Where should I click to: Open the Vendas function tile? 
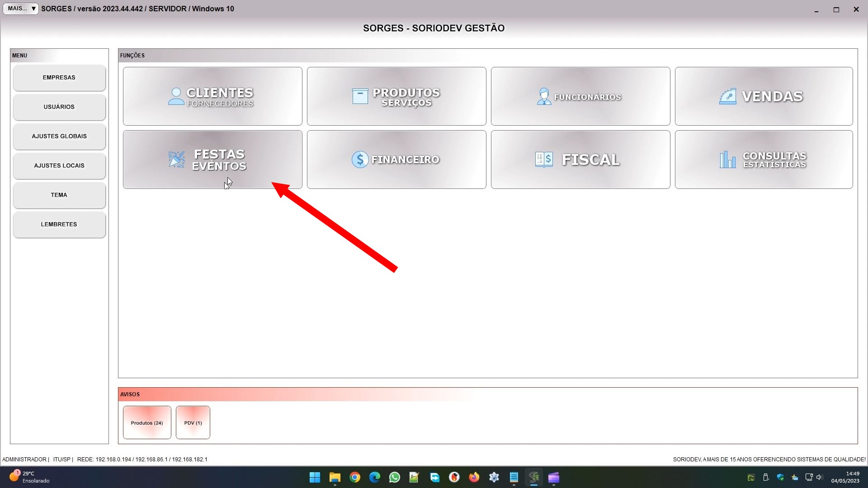pyautogui.click(x=764, y=96)
